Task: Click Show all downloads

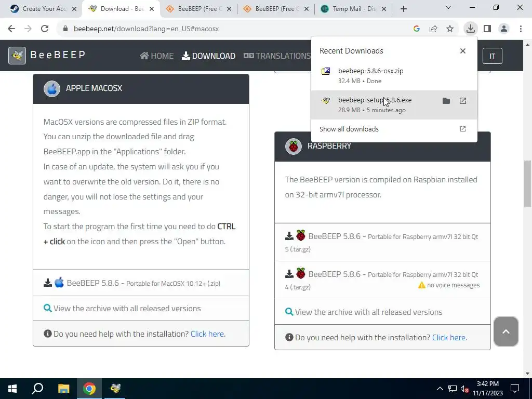Action: (x=349, y=129)
